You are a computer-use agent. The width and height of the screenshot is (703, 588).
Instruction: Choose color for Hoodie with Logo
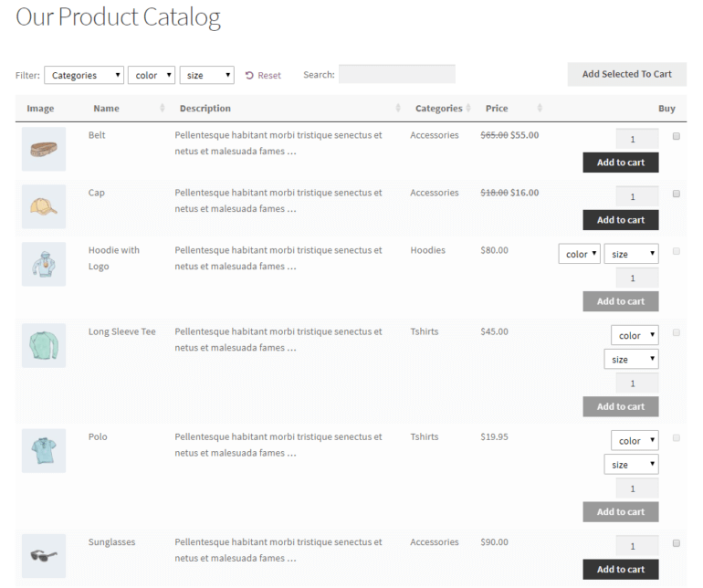coord(579,254)
